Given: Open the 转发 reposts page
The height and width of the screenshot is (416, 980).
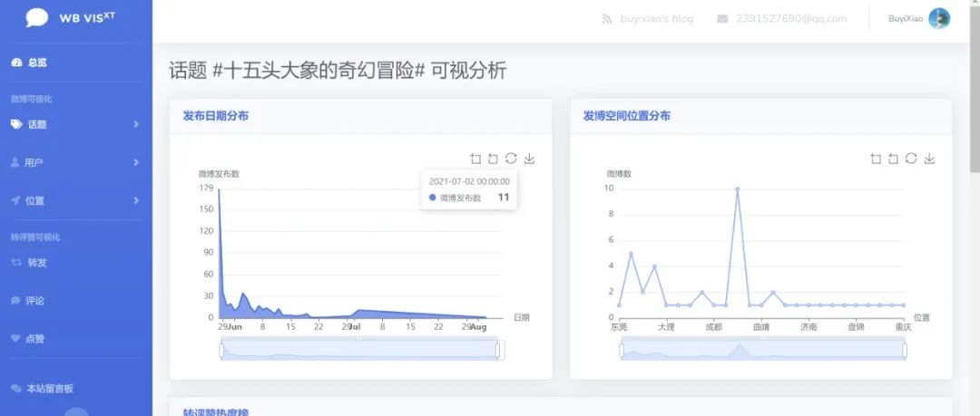Looking at the screenshot, I should click(x=36, y=263).
